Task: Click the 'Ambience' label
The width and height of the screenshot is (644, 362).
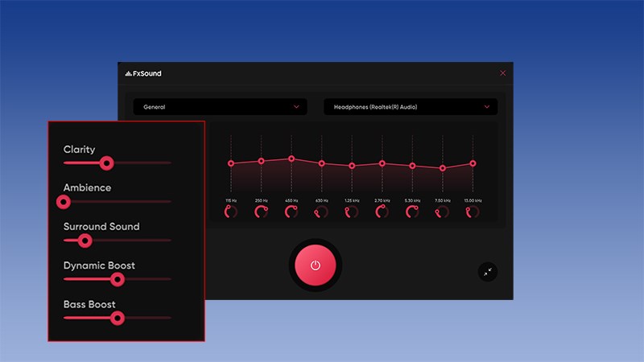Action: (x=87, y=187)
